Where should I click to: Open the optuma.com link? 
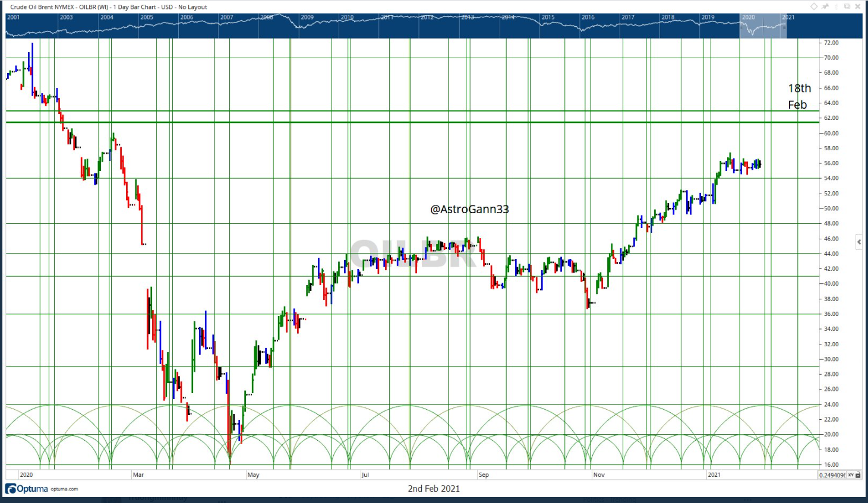tap(64, 489)
